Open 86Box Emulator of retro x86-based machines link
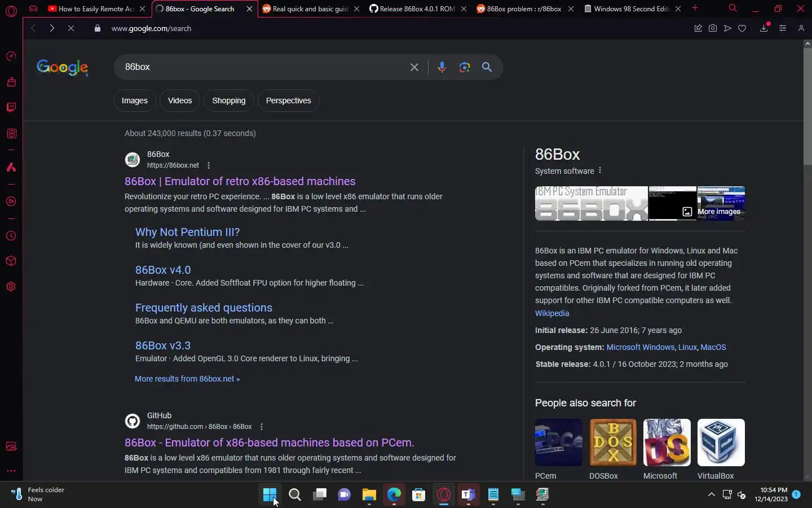 coord(240,181)
